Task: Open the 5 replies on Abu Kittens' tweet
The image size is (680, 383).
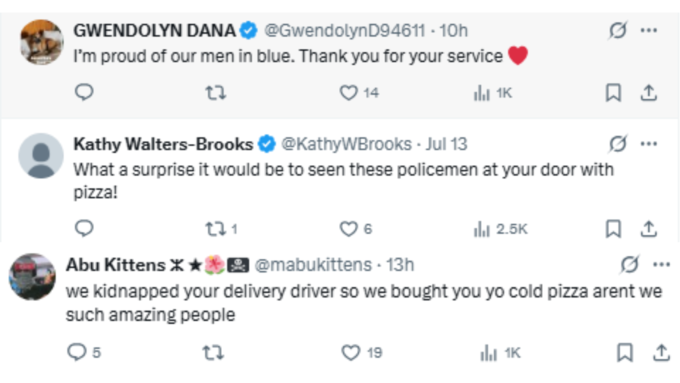Action: click(x=84, y=352)
